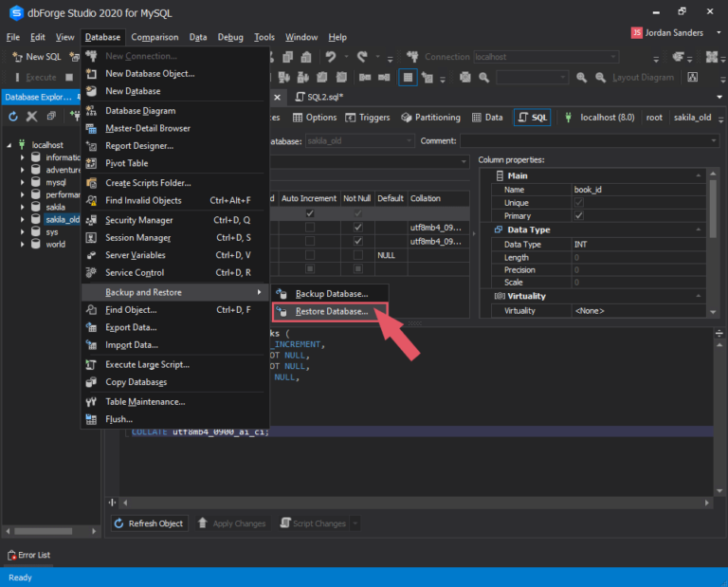
Task: Click the grid view icon in diagram toolbar
Action: [x=408, y=78]
